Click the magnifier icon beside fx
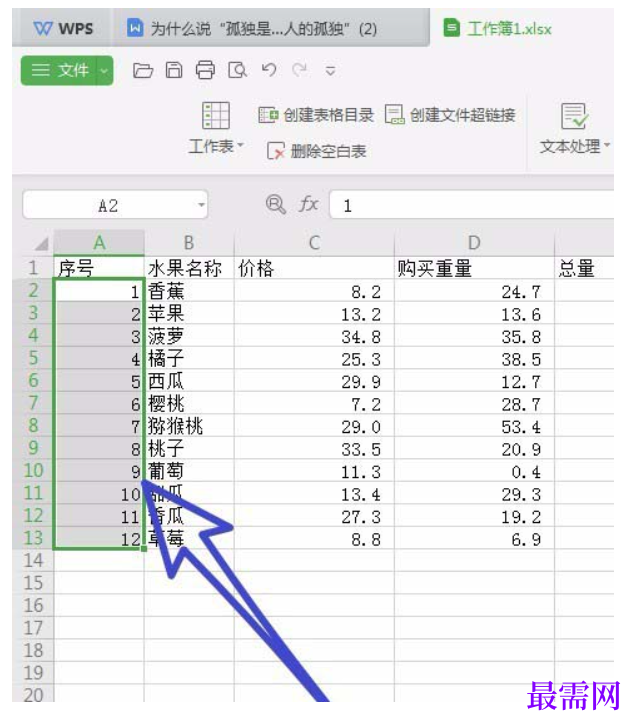Image resolution: width=639 pixels, height=727 pixels. click(x=275, y=204)
